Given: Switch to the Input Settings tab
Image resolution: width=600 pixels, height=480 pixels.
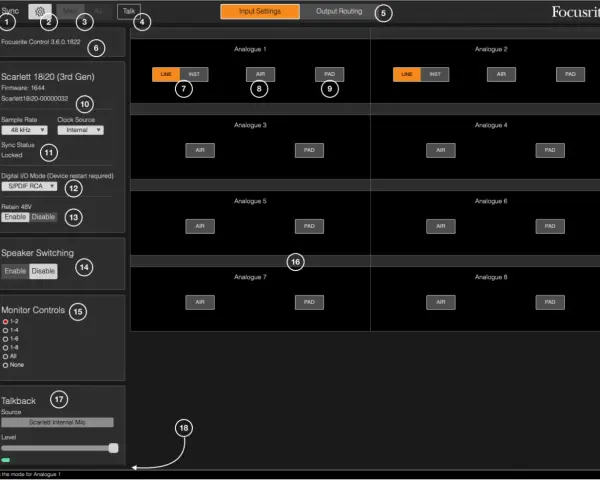Looking at the screenshot, I should pos(260,11).
